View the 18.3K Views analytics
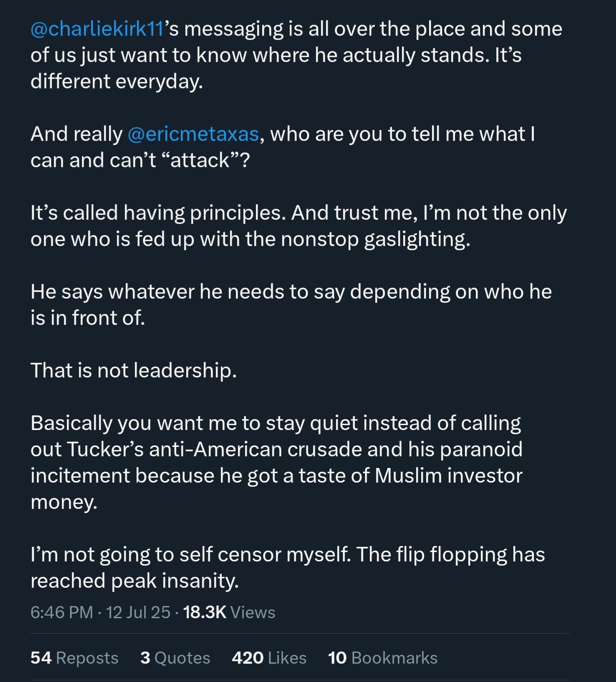The width and height of the screenshot is (616, 682). pos(229,612)
